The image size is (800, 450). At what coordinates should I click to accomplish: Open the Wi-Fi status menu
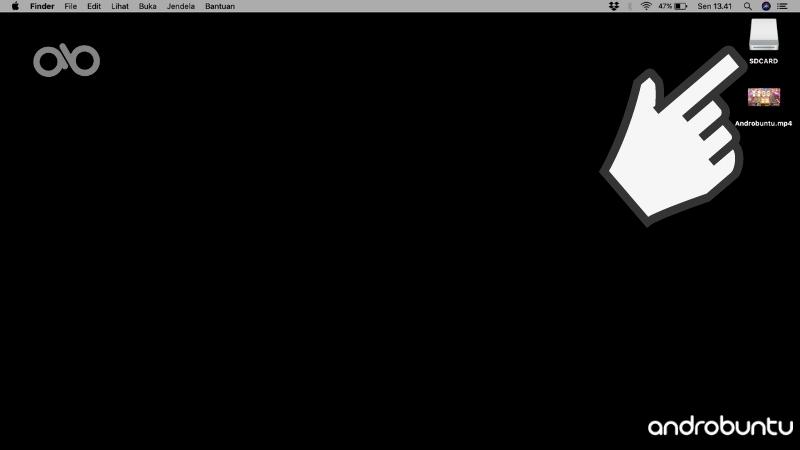646,6
